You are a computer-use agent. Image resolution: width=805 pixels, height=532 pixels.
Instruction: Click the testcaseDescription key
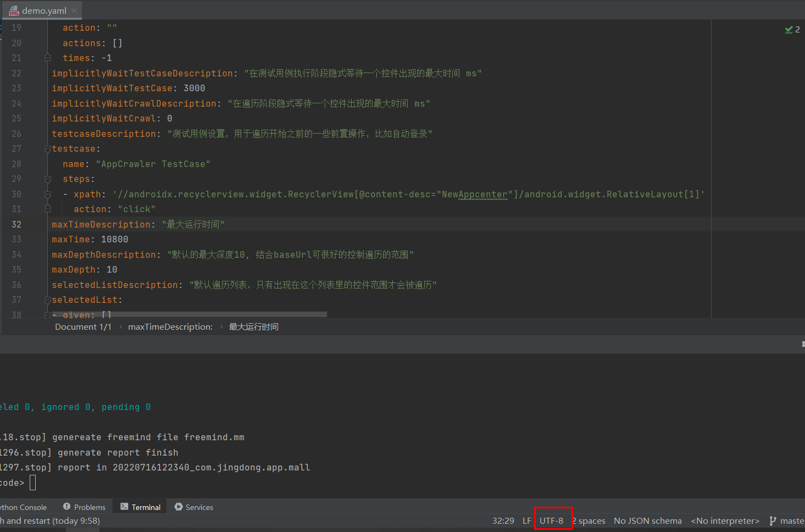pos(104,134)
